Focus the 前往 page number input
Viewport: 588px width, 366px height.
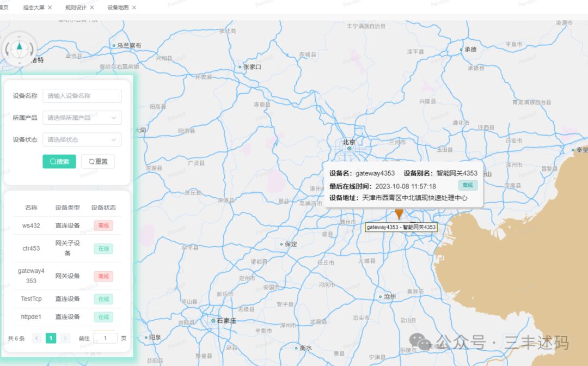(x=106, y=338)
